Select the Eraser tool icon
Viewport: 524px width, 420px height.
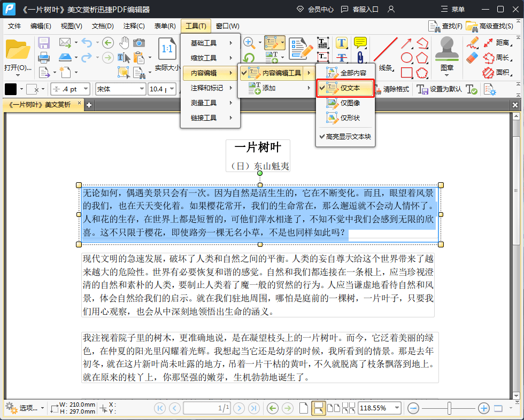click(x=472, y=58)
